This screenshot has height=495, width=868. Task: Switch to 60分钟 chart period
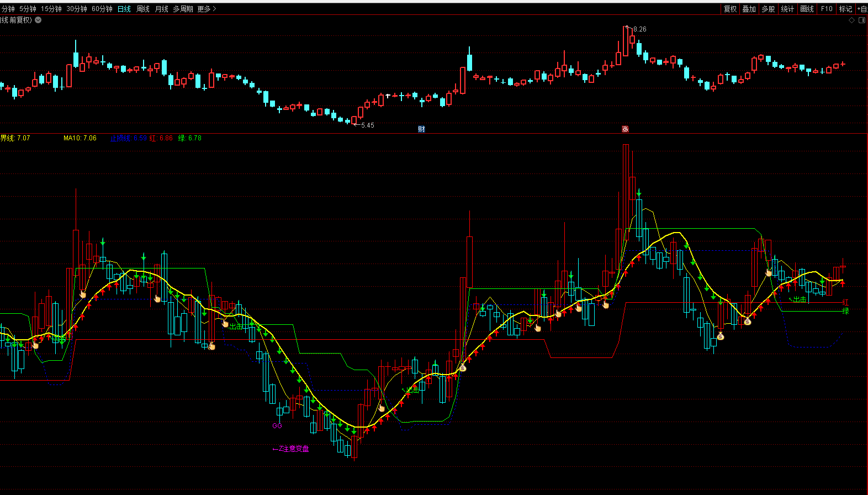pos(102,9)
